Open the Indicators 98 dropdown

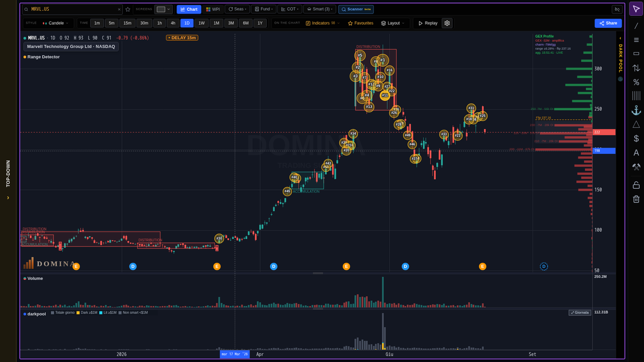(x=323, y=23)
